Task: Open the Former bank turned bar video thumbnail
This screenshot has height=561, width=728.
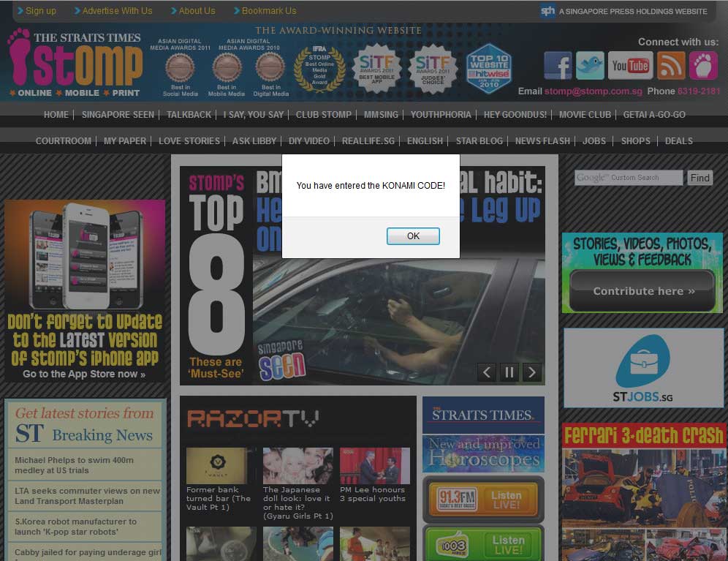Action: pyautogui.click(x=221, y=466)
